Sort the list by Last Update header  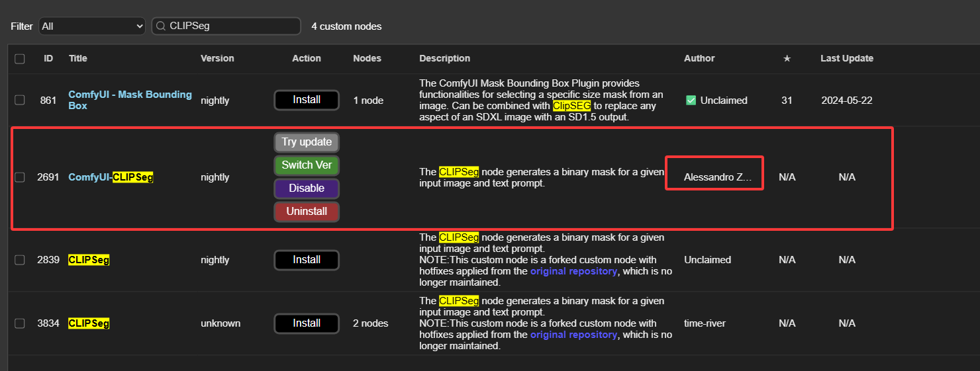pyautogui.click(x=846, y=58)
